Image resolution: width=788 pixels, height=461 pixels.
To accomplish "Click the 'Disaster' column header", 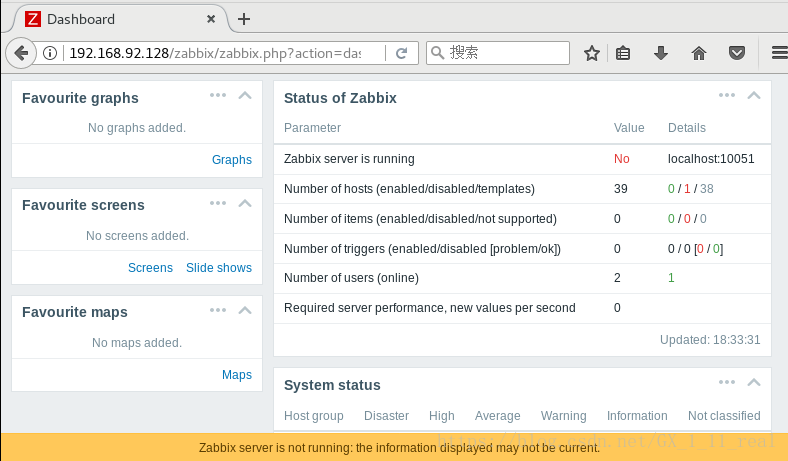I will 386,416.
